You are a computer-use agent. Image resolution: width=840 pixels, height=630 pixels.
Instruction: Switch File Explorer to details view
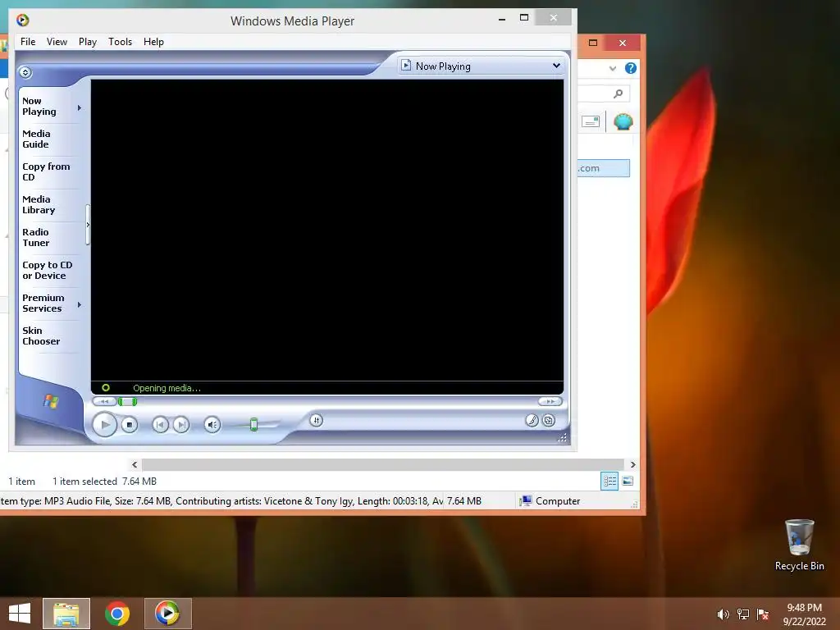[x=609, y=481]
